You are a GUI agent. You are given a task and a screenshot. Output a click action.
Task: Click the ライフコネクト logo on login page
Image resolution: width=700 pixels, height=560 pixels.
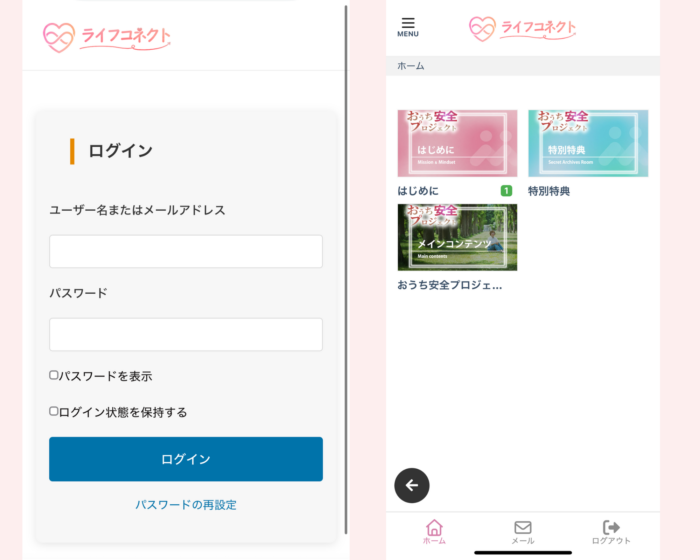click(107, 37)
